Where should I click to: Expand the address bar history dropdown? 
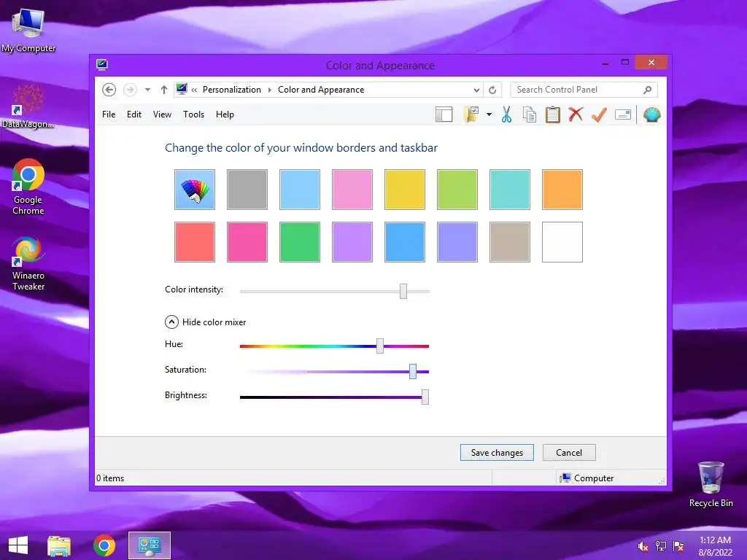(x=476, y=90)
